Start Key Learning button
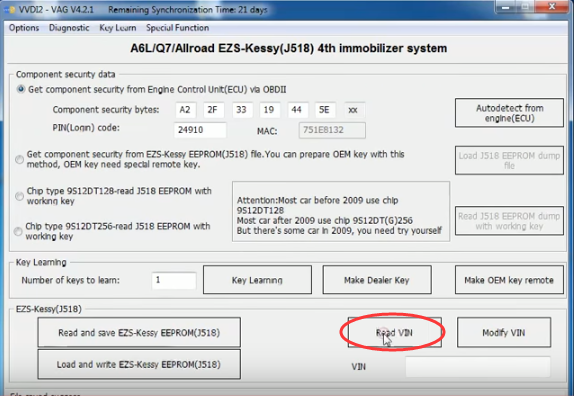Image resolution: width=574 pixels, height=396 pixels. (257, 280)
